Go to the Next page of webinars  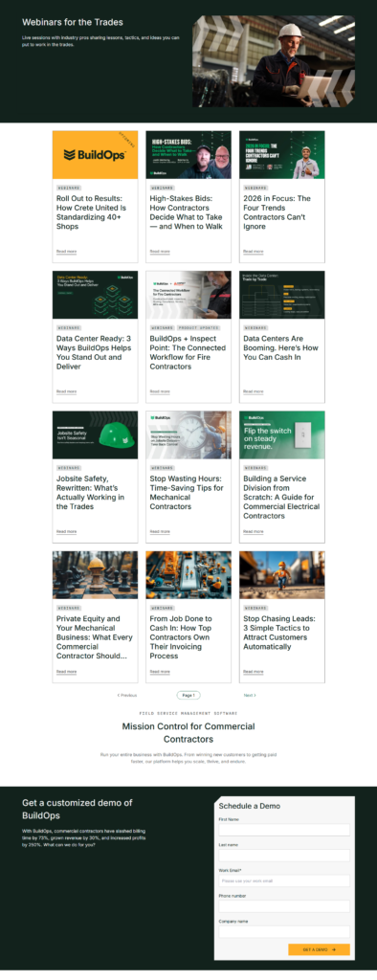tap(250, 695)
